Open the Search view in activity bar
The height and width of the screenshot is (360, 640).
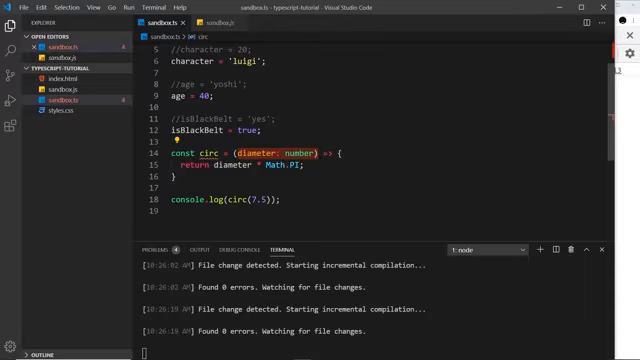click(10, 51)
